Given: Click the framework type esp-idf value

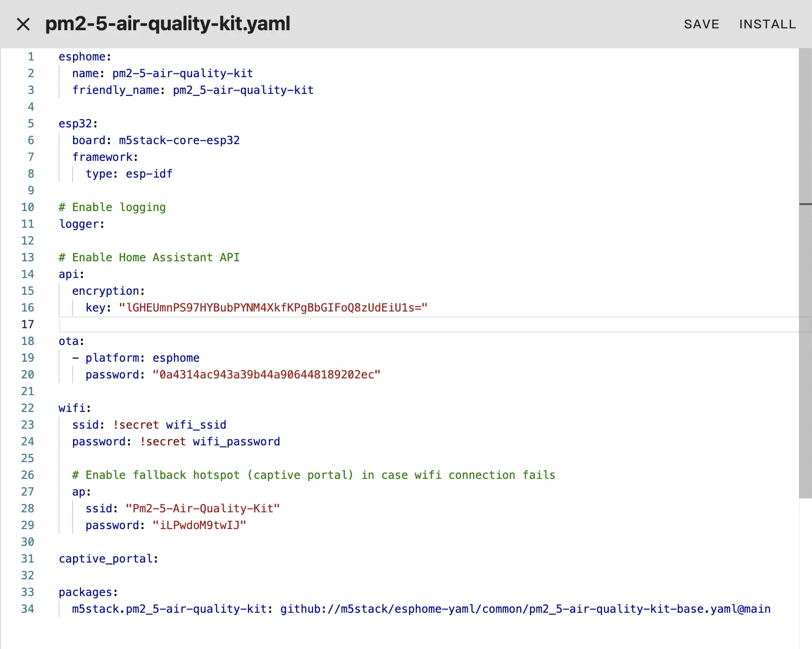Looking at the screenshot, I should tap(149, 174).
